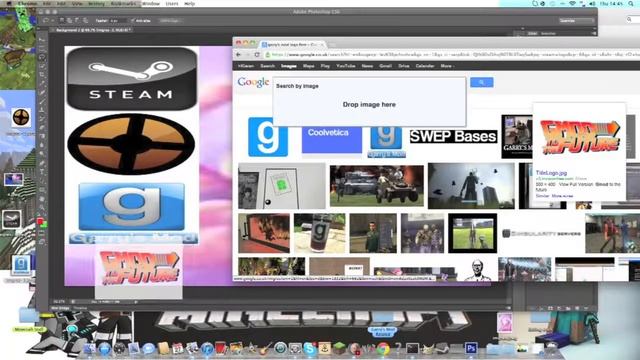
Task: Click the armored vehicle image result
Action: tap(376, 186)
